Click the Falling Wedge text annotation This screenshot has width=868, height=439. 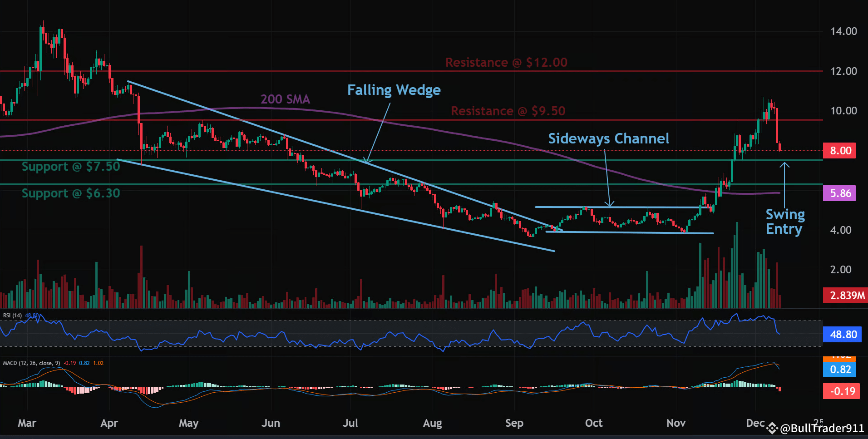(x=394, y=90)
